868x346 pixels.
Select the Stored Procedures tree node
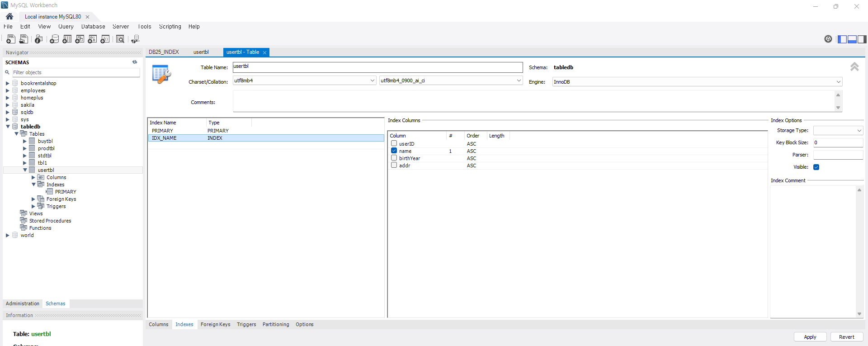[x=50, y=221]
